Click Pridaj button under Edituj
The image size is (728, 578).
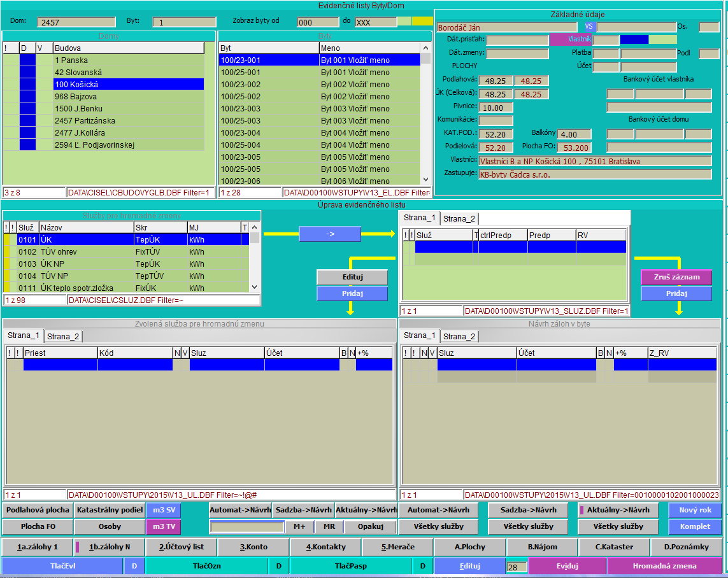coord(352,293)
